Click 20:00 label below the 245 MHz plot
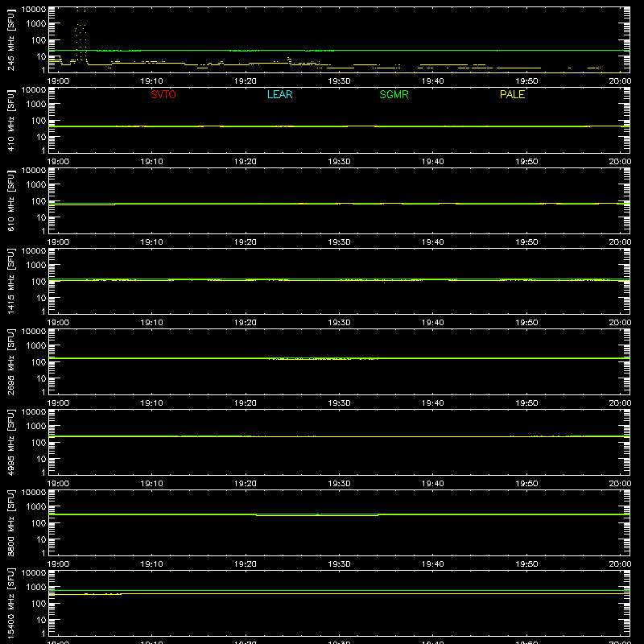This screenshot has width=644, height=644. [620, 81]
